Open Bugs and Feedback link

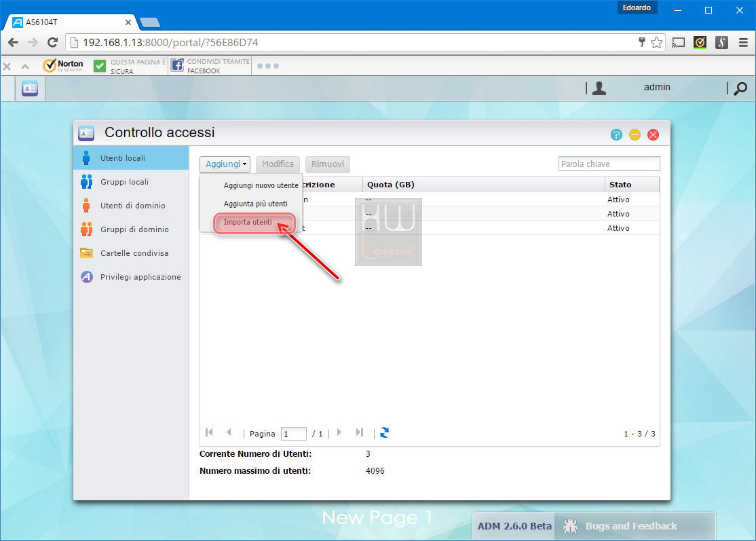[x=631, y=526]
